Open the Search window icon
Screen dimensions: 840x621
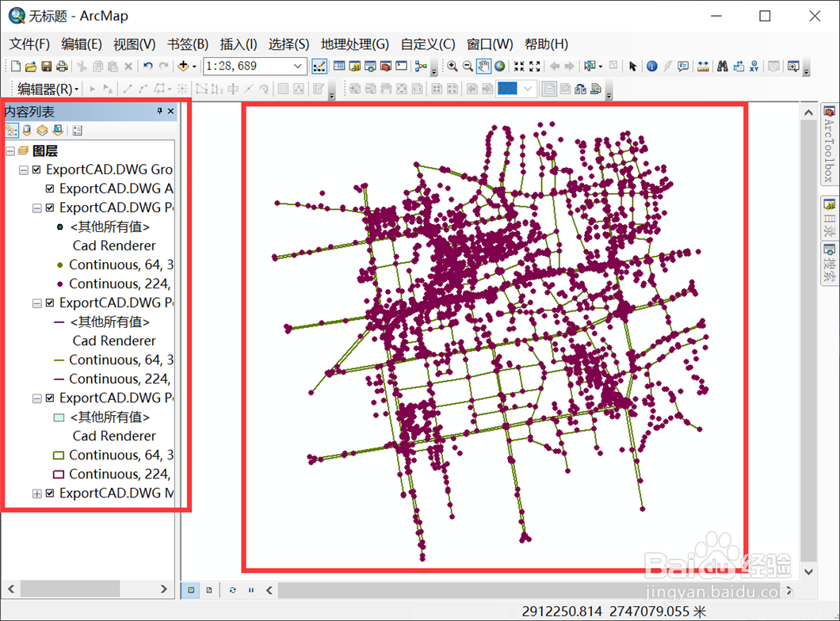pos(370,66)
